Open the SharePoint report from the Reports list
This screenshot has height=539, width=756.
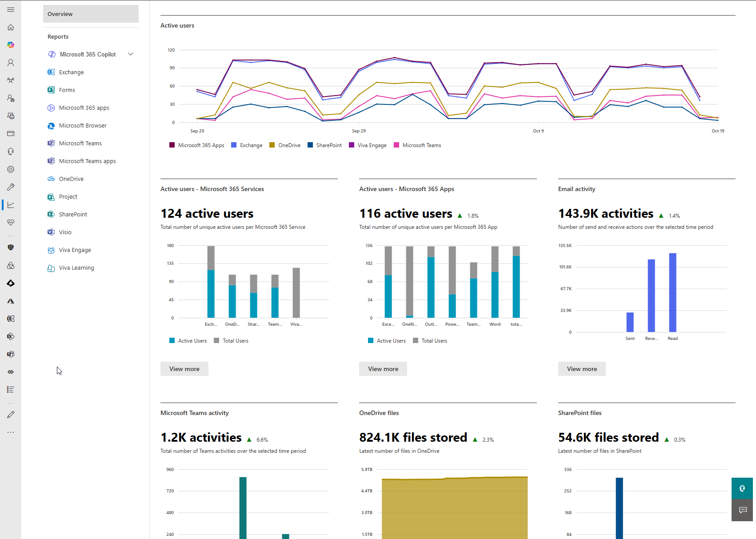click(72, 214)
